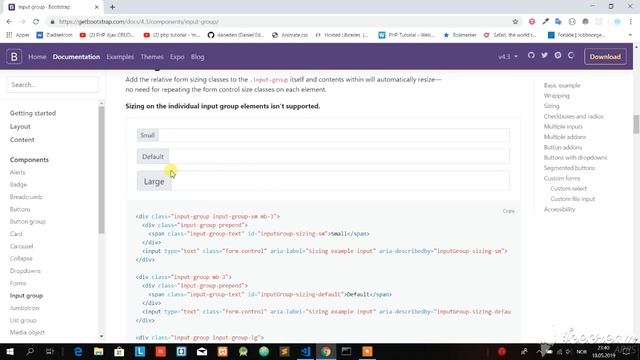Open Examples nav item
Image resolution: width=640 pixels, height=360 pixels.
120,57
